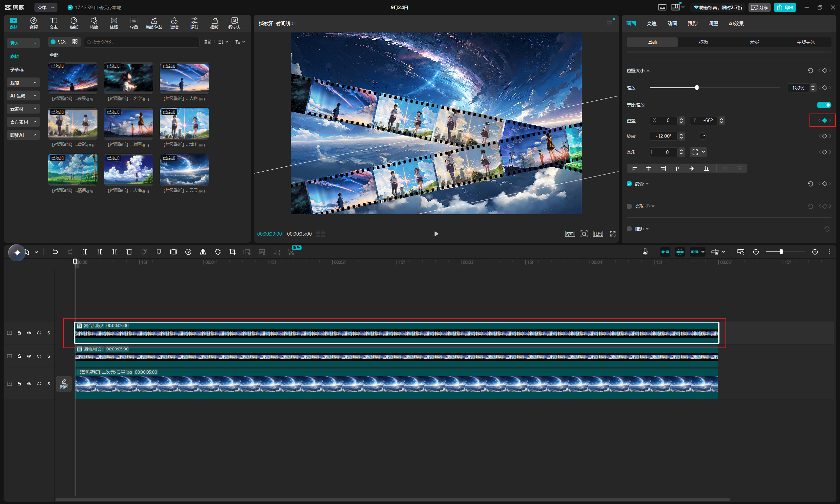
Task: Add keyframe for 缩放 scale
Action: coord(825,88)
